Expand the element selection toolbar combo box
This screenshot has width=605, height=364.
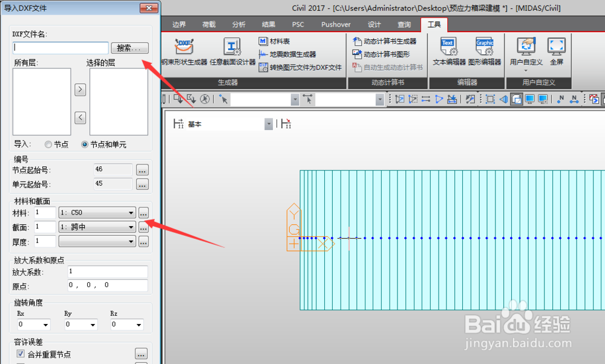click(x=380, y=100)
